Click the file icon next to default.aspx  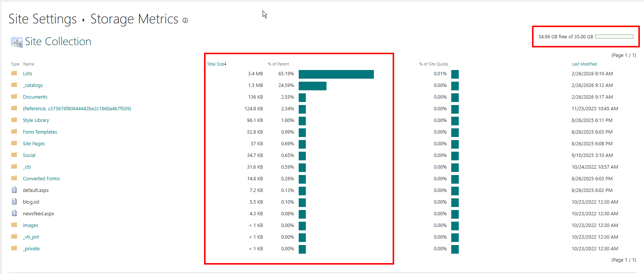pyautogui.click(x=14, y=190)
